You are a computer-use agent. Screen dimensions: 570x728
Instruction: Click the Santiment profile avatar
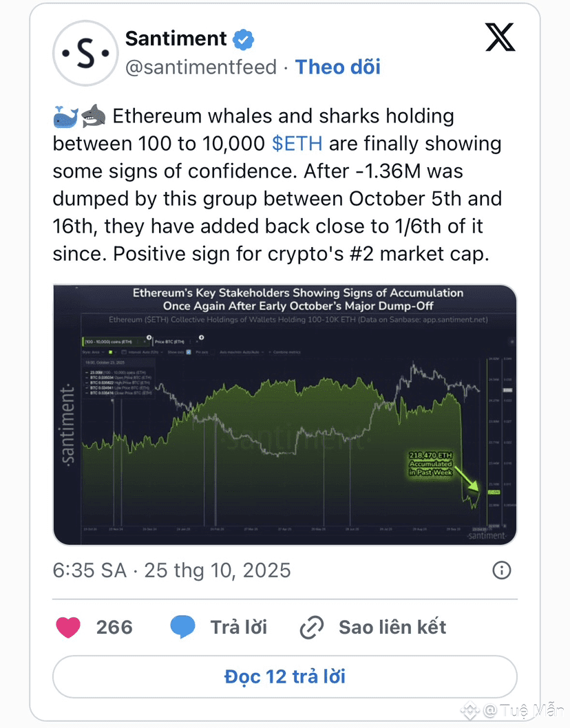coord(84,53)
